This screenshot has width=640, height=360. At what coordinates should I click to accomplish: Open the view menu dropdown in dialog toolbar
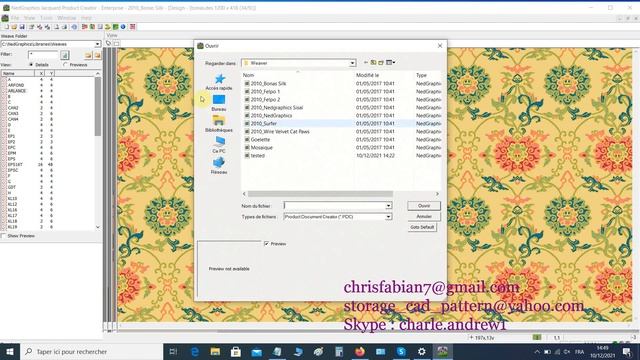pos(391,62)
